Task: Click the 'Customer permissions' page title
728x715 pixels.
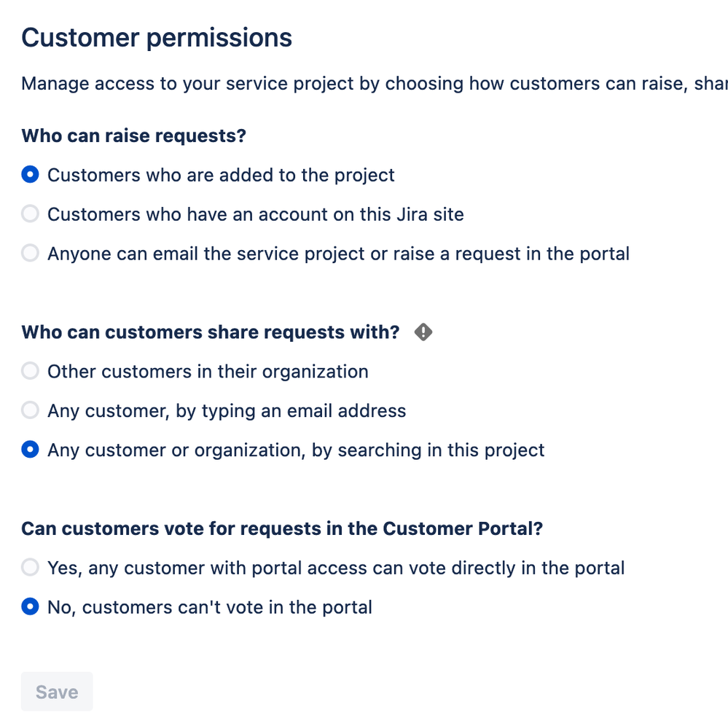Action: click(157, 37)
